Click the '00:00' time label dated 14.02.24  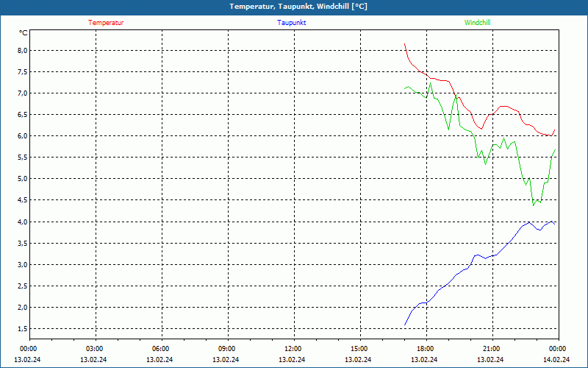click(x=558, y=349)
